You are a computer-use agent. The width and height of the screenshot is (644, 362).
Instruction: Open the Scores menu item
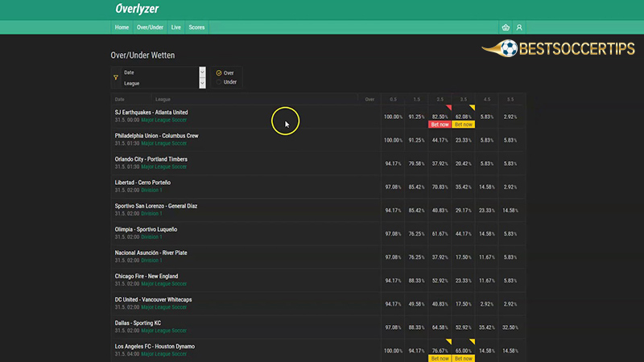(196, 27)
